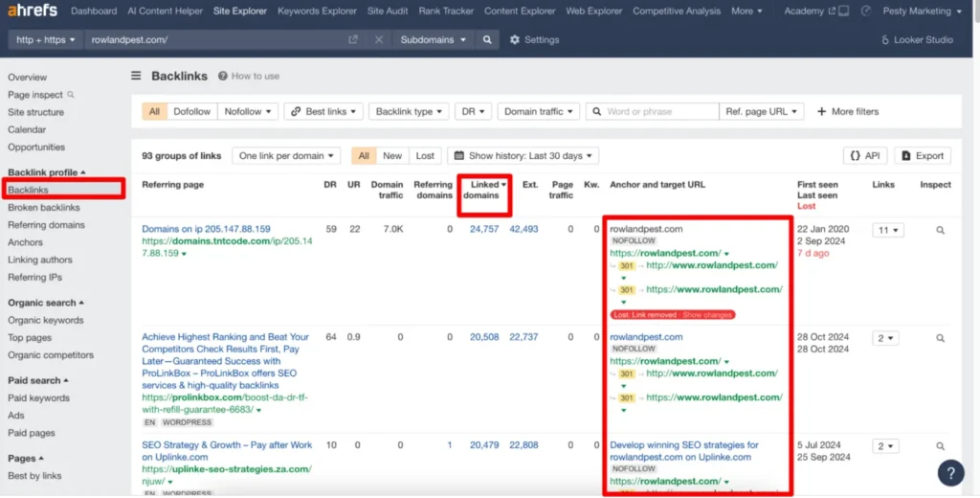
Task: Click the Word or phrase search field
Action: coord(651,111)
